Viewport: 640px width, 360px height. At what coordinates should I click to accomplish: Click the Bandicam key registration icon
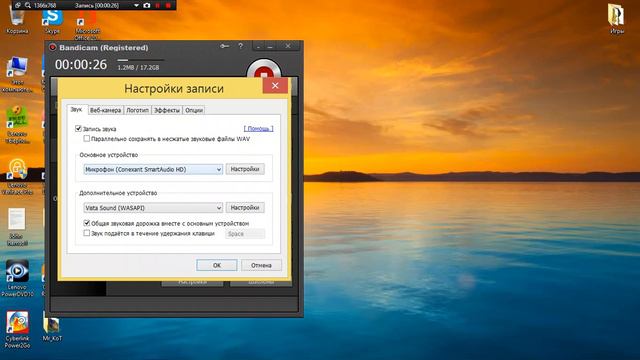224,46
